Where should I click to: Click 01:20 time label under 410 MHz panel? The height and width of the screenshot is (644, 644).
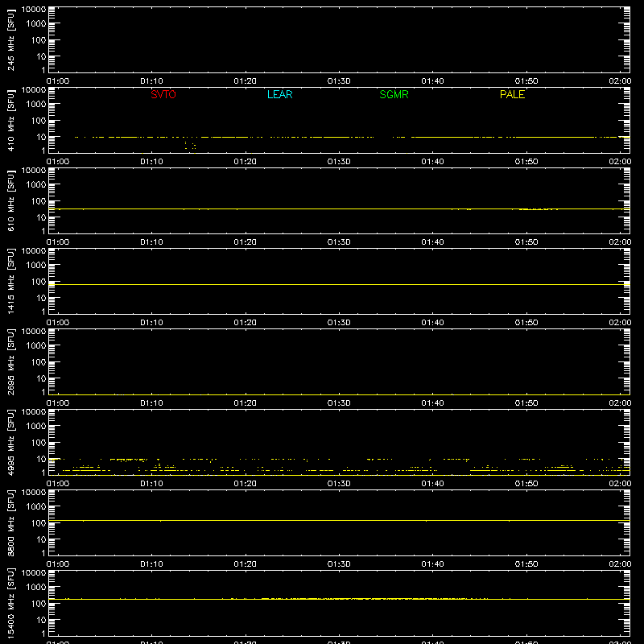pyautogui.click(x=246, y=162)
